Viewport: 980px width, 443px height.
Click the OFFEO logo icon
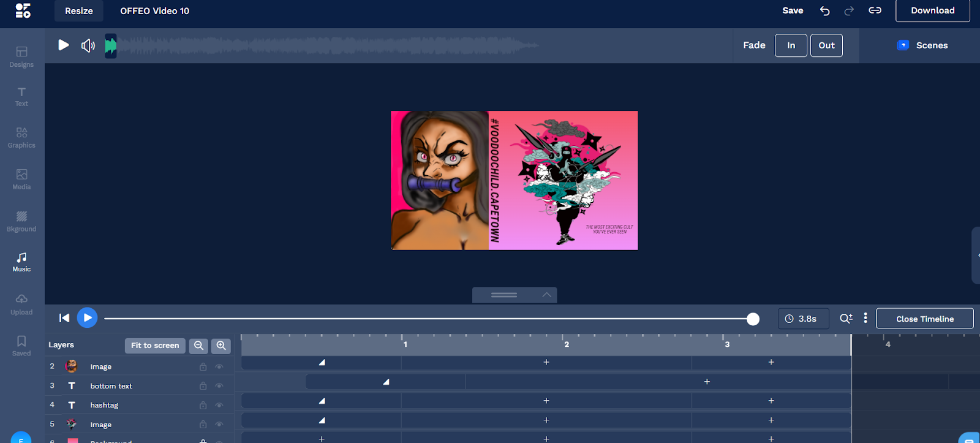pyautogui.click(x=23, y=10)
